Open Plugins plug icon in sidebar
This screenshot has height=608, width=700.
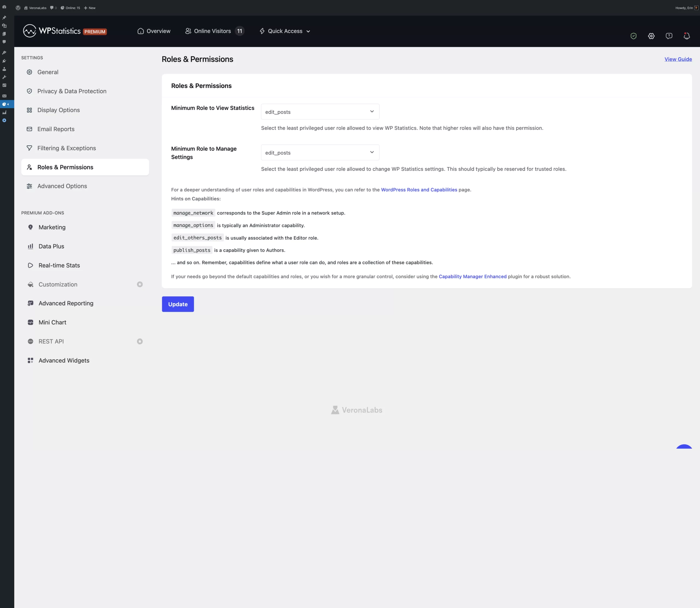tap(4, 61)
